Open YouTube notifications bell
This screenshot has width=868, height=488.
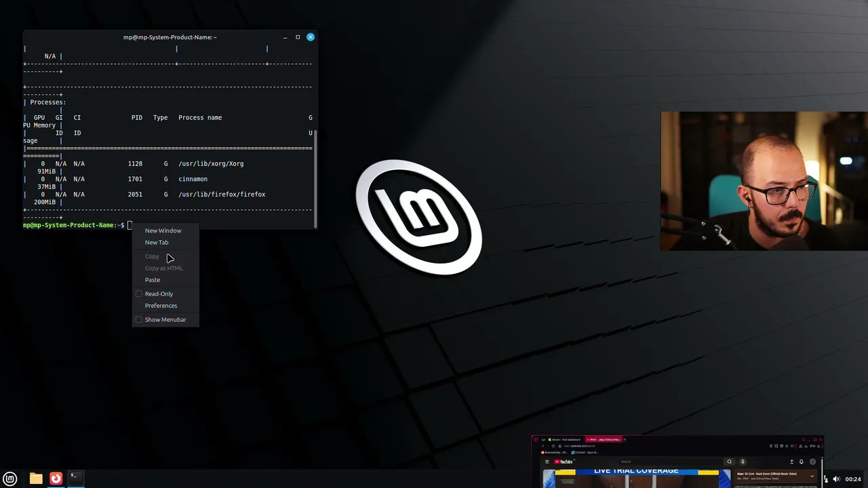pyautogui.click(x=802, y=462)
